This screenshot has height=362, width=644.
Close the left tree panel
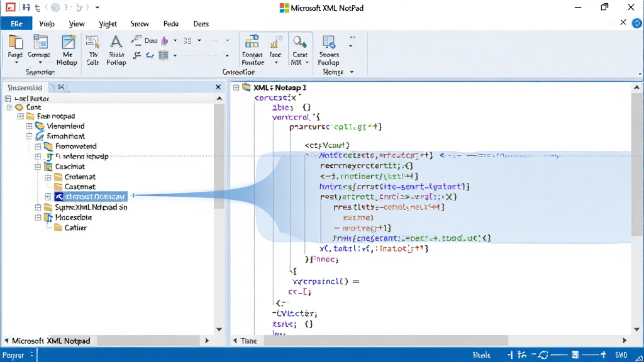coord(218,87)
